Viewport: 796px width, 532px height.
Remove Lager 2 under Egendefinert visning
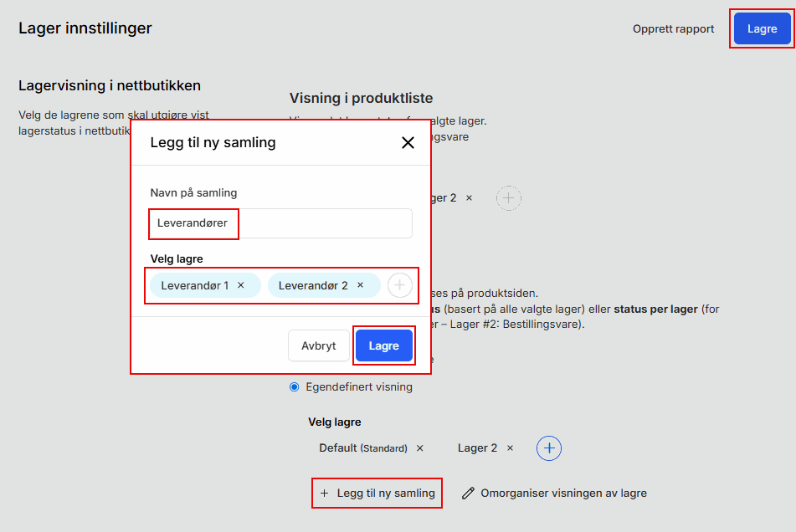[511, 448]
